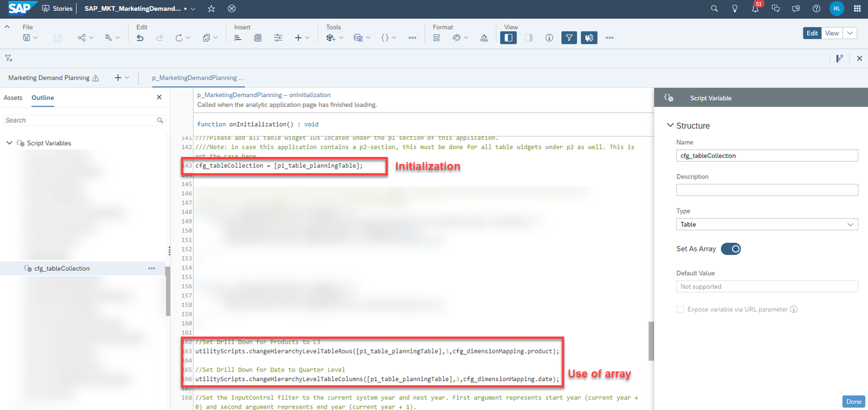Screen dimensions: 868x410
Task: Switch to the Assets tab
Action: point(13,98)
